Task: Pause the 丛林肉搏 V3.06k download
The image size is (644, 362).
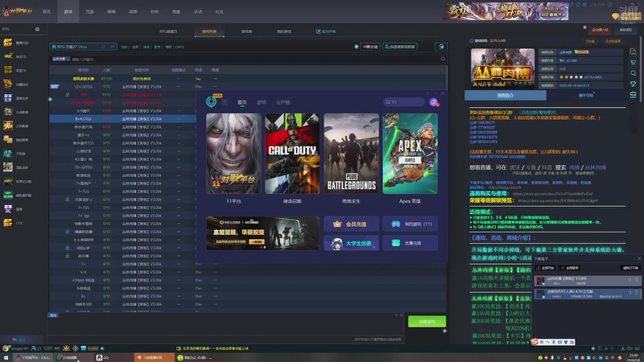Action: point(630,279)
